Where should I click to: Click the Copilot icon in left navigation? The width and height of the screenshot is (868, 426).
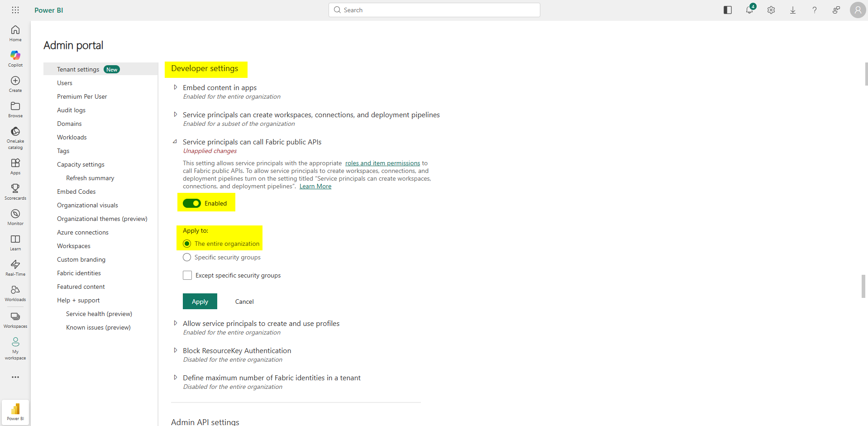[15, 56]
